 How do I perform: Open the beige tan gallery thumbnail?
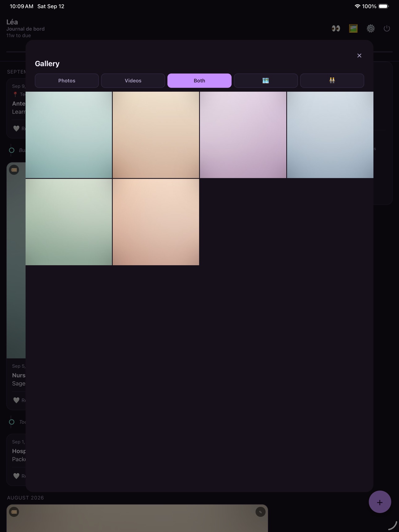pyautogui.click(x=156, y=135)
